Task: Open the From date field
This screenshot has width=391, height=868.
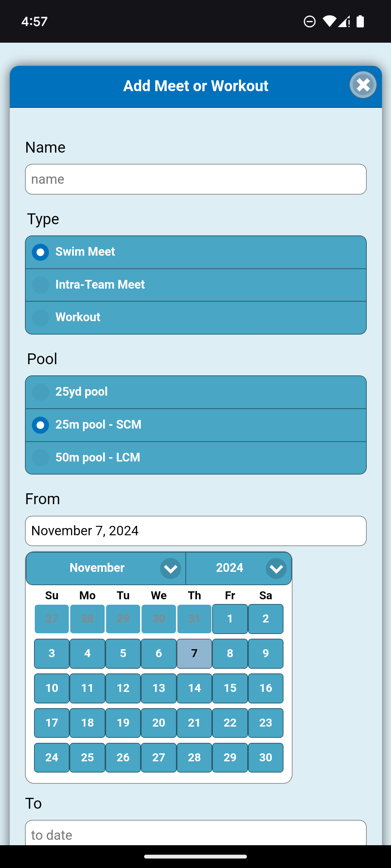Action: pyautogui.click(x=195, y=531)
